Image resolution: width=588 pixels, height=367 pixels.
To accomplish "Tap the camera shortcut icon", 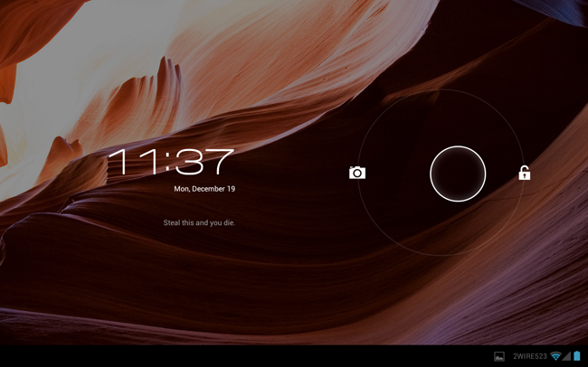I will pos(357,173).
